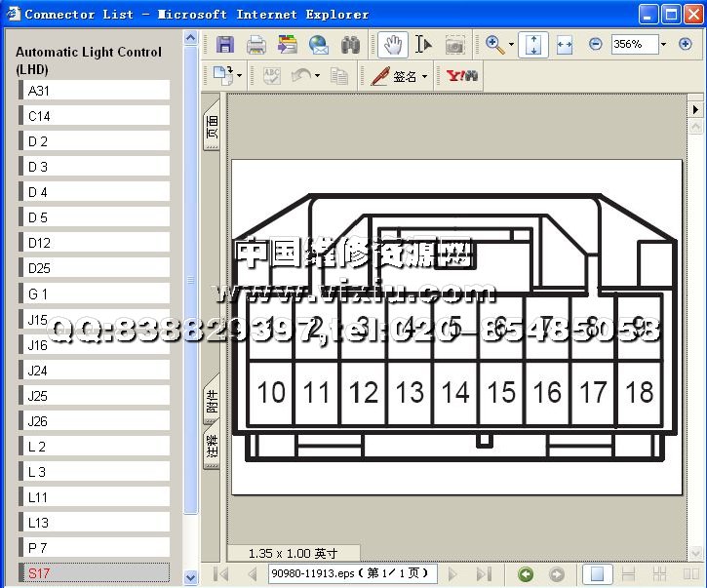707x588 pixels.
Task: Select Continuous page layout button
Action: click(628, 574)
